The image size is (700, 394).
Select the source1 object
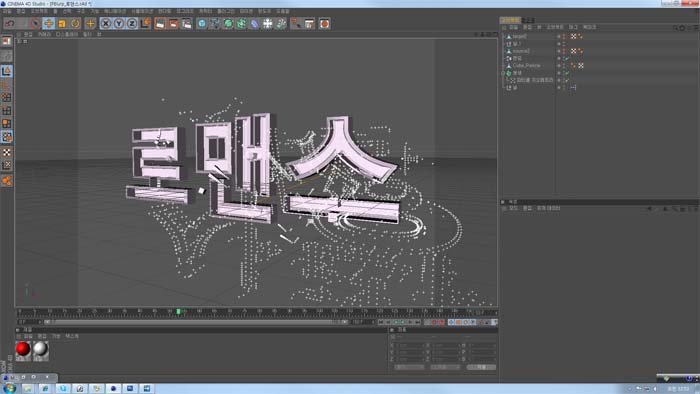[x=521, y=51]
